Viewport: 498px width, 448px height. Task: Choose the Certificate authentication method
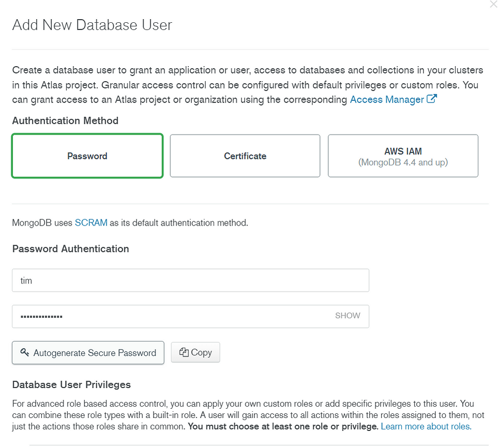tap(245, 156)
